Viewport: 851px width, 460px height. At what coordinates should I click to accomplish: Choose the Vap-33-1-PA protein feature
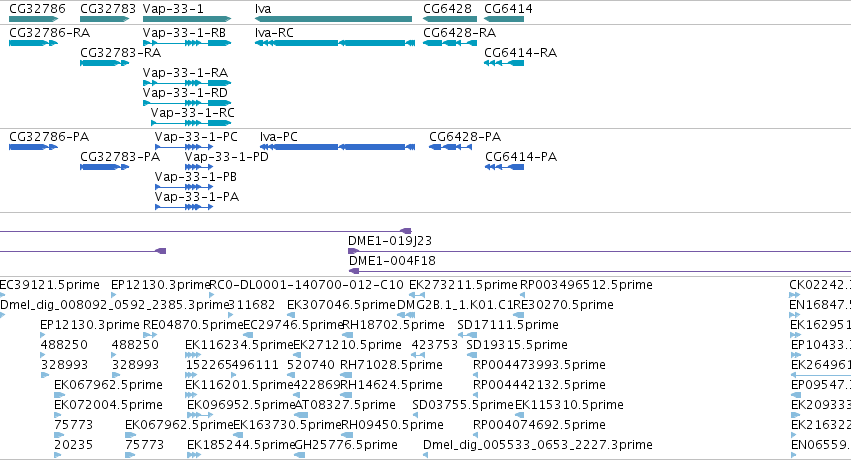[184, 207]
